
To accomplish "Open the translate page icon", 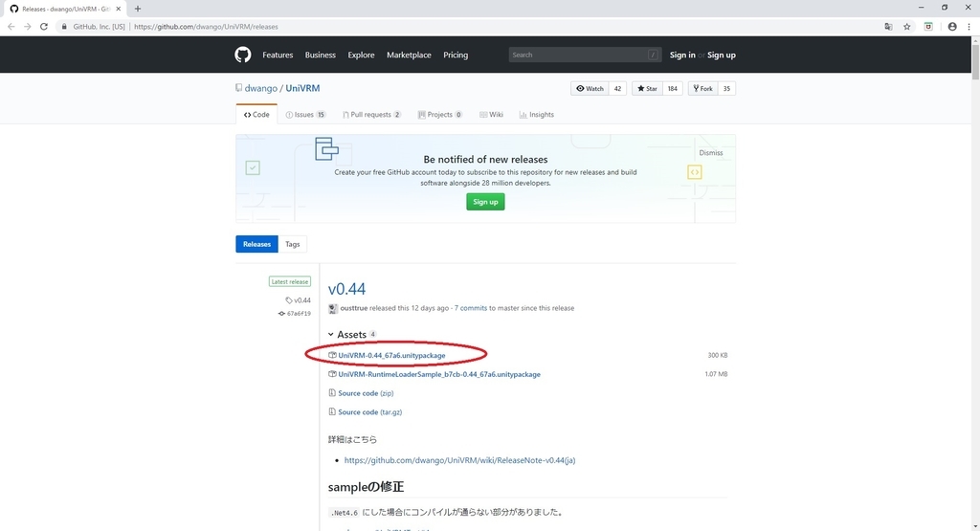I will point(888,27).
